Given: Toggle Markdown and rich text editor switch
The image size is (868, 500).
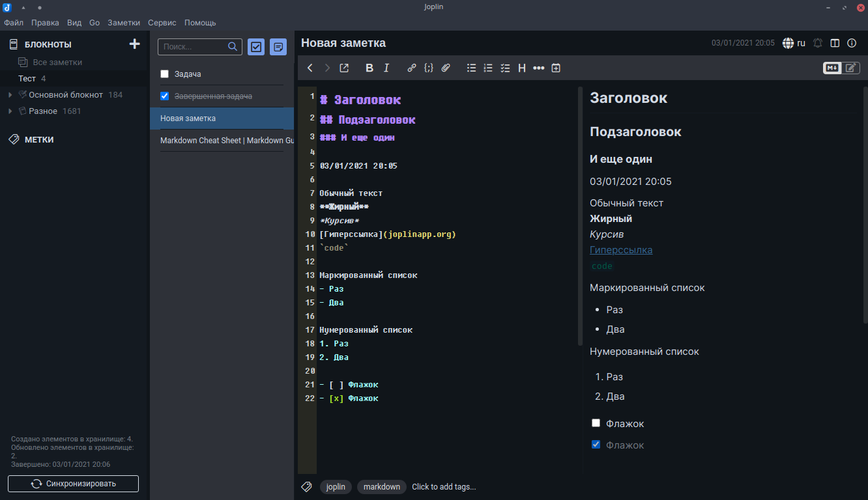Looking at the screenshot, I should coord(841,68).
